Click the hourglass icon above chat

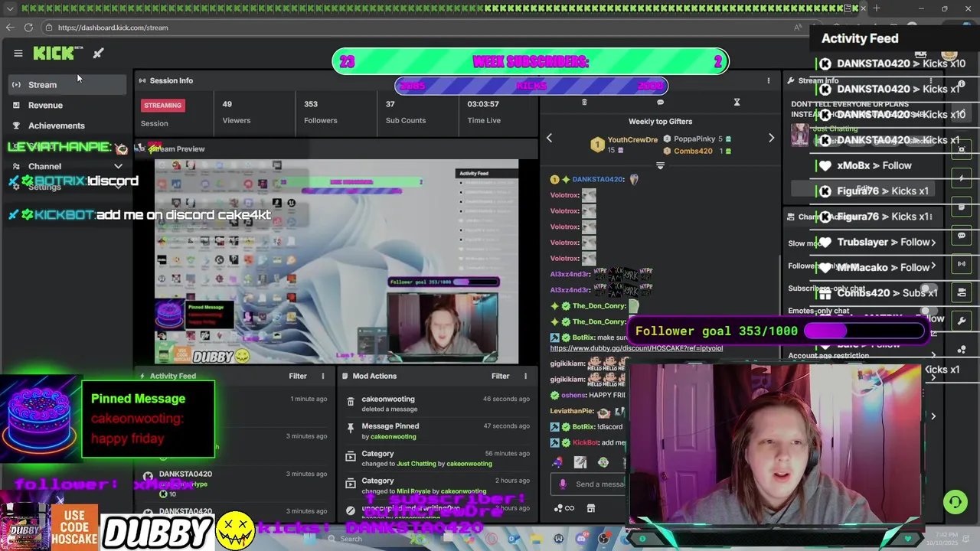pos(737,103)
